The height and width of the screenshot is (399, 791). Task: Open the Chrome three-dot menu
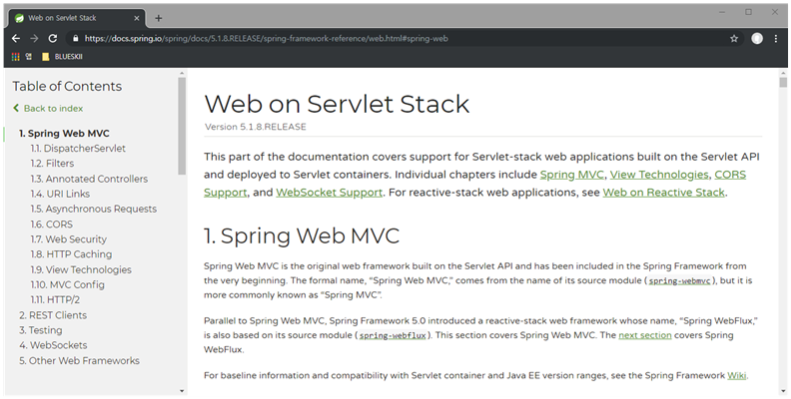point(776,38)
